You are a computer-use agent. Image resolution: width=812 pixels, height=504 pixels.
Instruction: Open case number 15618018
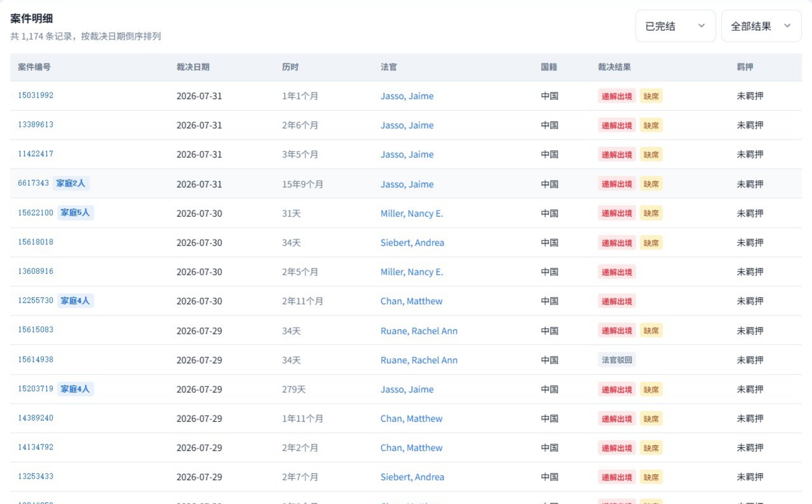36,242
